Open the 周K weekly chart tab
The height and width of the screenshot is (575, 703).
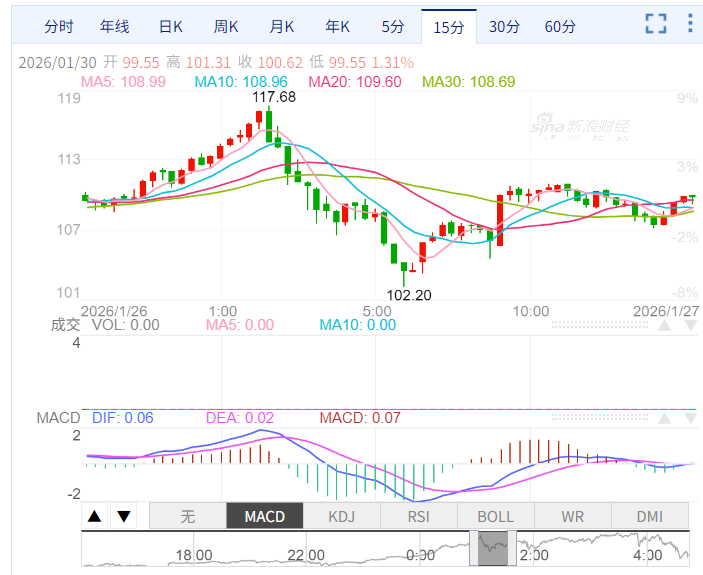[x=226, y=26]
